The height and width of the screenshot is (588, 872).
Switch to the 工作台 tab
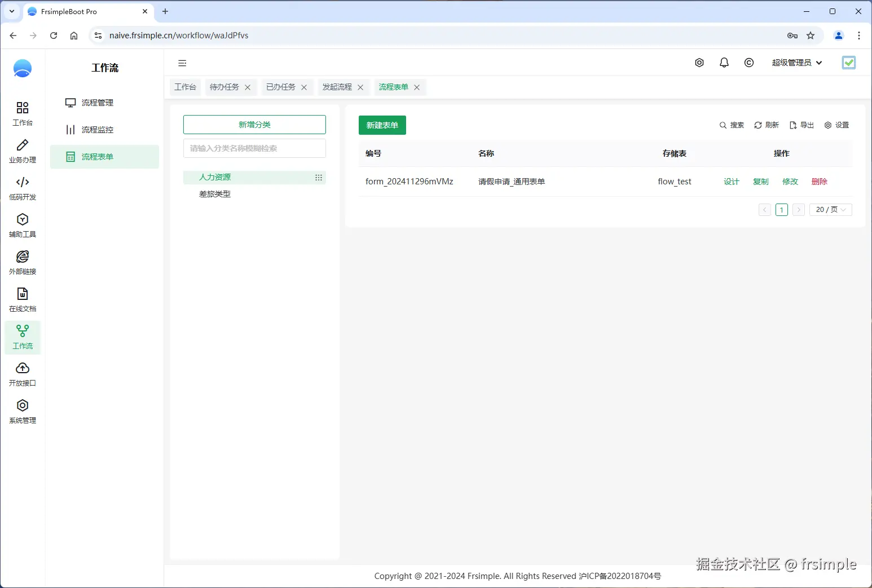click(185, 87)
